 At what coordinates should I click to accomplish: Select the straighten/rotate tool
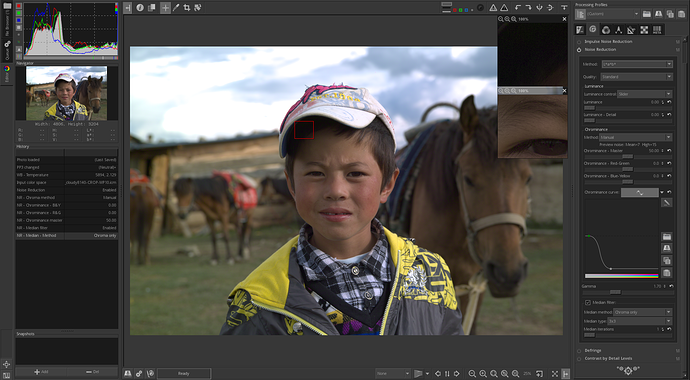[x=198, y=7]
